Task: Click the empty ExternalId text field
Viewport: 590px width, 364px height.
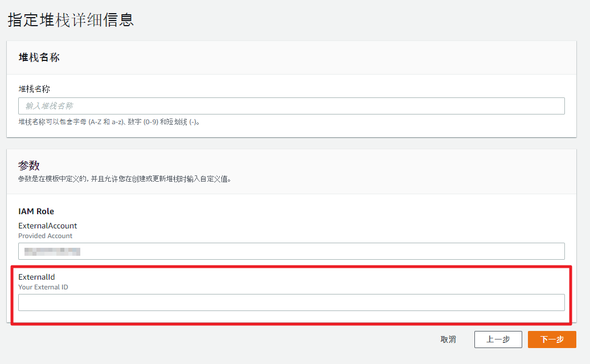Action: [x=291, y=302]
